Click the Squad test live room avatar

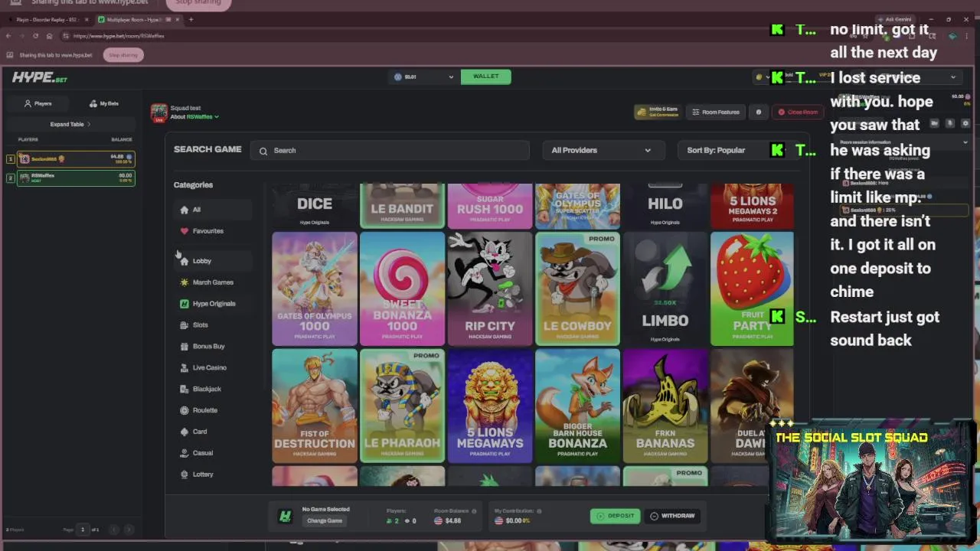pos(159,113)
